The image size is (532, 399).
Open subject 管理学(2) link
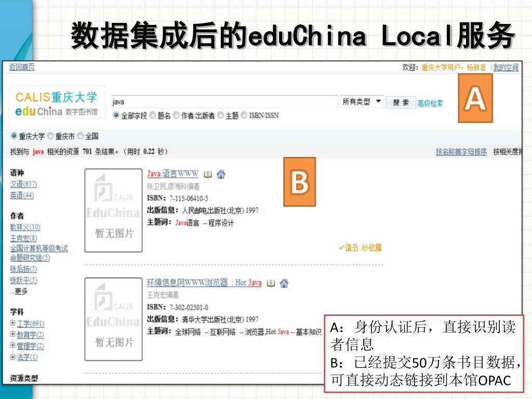click(x=31, y=346)
